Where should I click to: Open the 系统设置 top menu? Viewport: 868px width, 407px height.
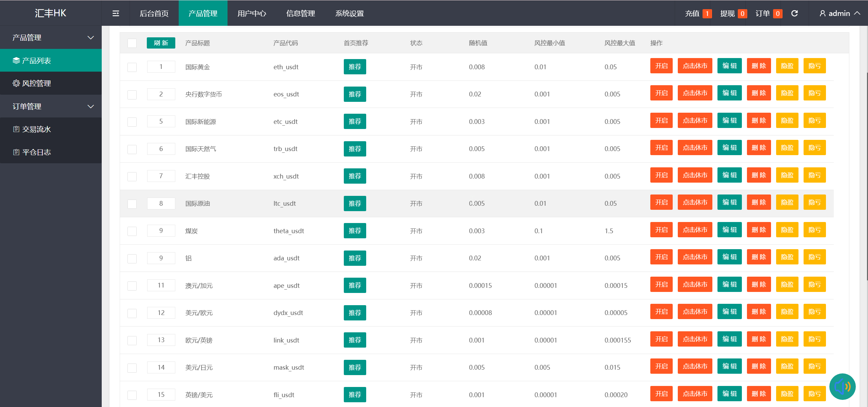pos(349,13)
